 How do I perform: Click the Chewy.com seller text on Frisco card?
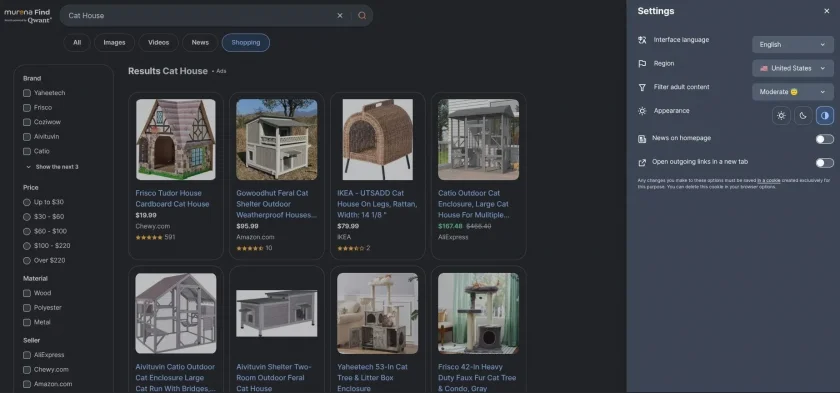point(153,226)
